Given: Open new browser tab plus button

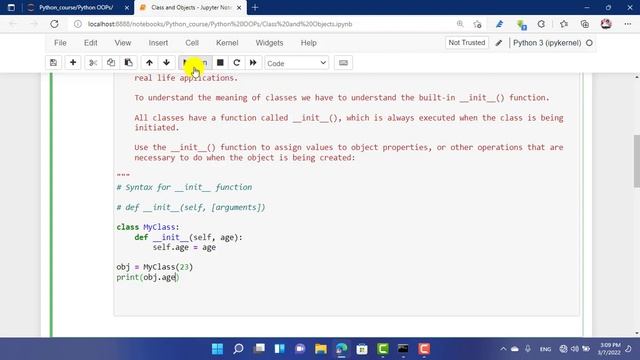Looking at the screenshot, I should (255, 8).
